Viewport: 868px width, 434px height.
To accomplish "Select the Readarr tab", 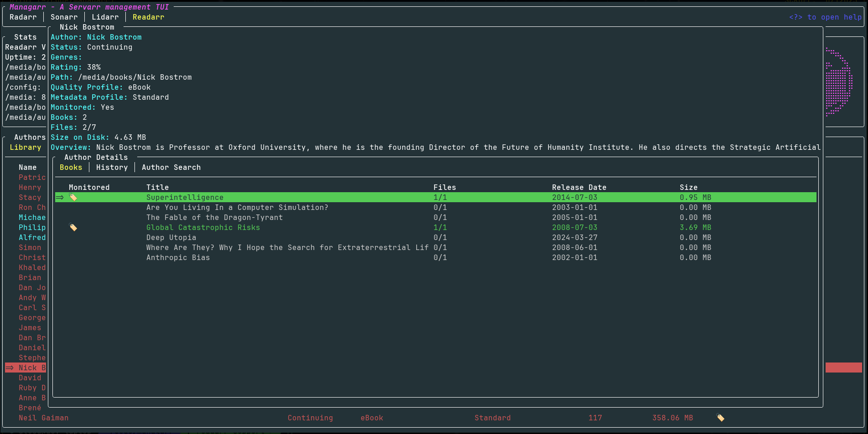I will [148, 17].
